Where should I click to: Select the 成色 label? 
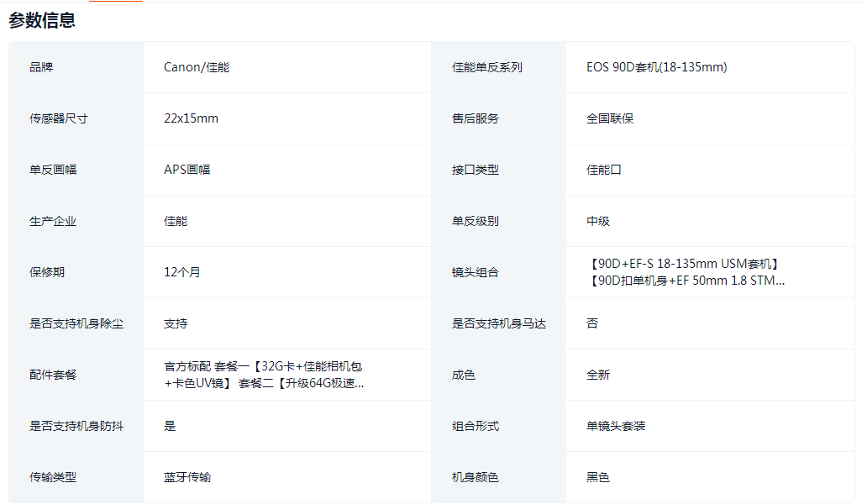(464, 375)
